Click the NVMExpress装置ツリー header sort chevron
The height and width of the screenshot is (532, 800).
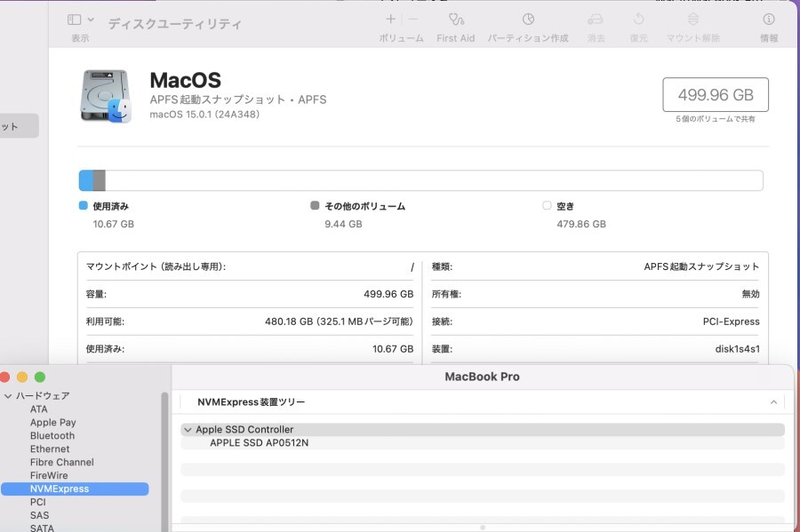coord(773,402)
